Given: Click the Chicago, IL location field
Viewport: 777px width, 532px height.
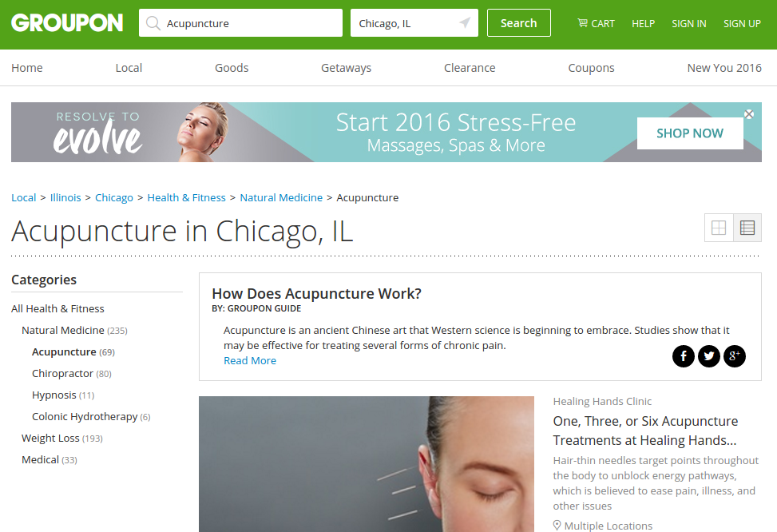Looking at the screenshot, I should pos(414,23).
